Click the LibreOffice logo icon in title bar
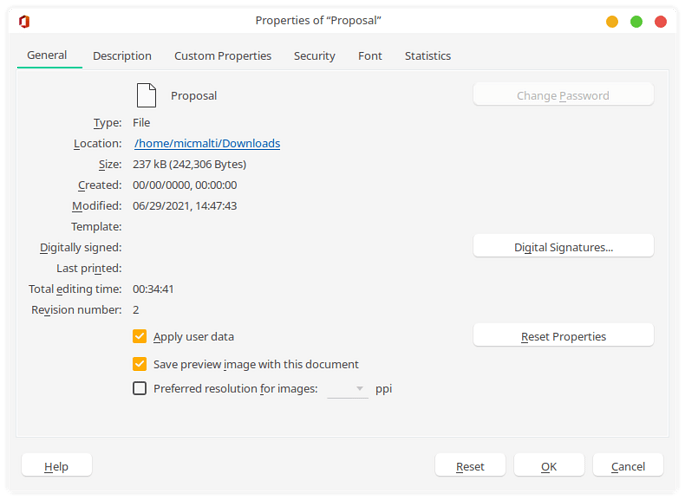This screenshot has height=500, width=684. 24,21
